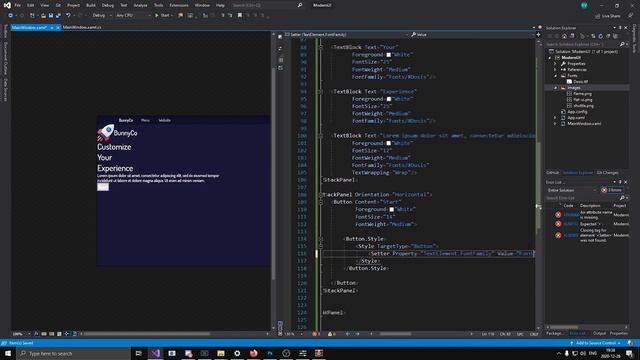The width and height of the screenshot is (640, 360).
Task: Click the Save All toolbar icon
Action: pos(58,15)
